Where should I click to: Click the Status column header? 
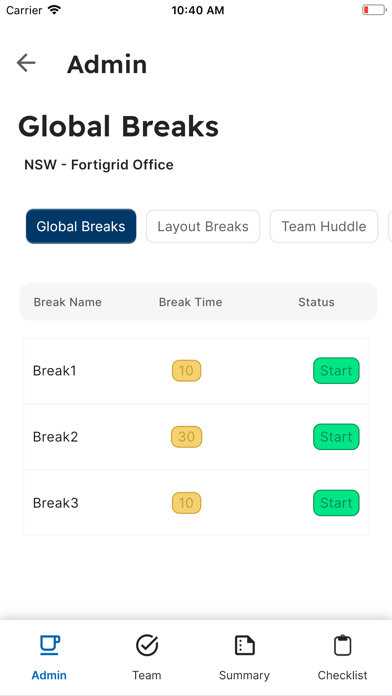316,302
